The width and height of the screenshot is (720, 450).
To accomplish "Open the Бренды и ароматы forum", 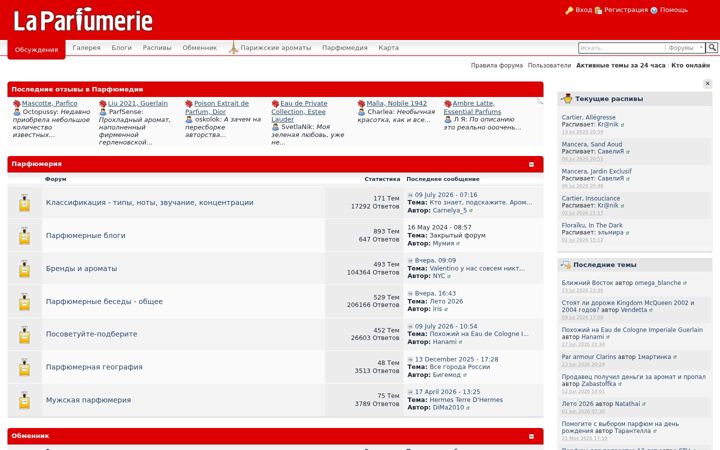I will [81, 269].
